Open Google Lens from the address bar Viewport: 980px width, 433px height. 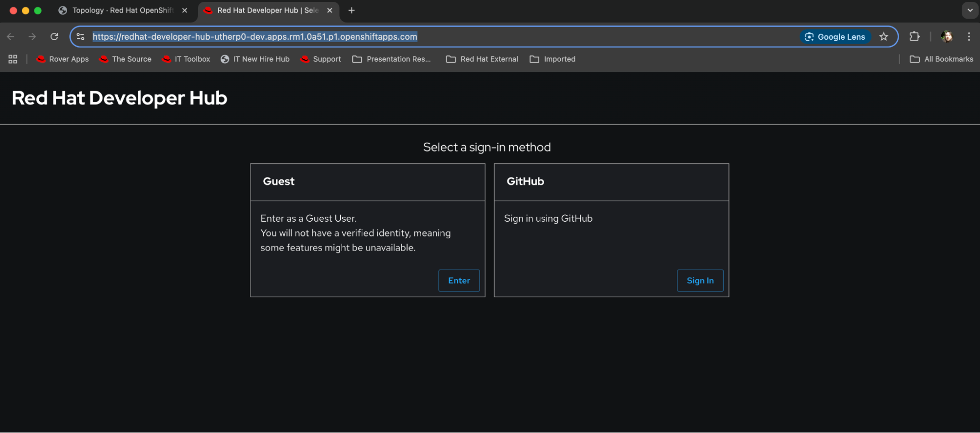coord(835,37)
